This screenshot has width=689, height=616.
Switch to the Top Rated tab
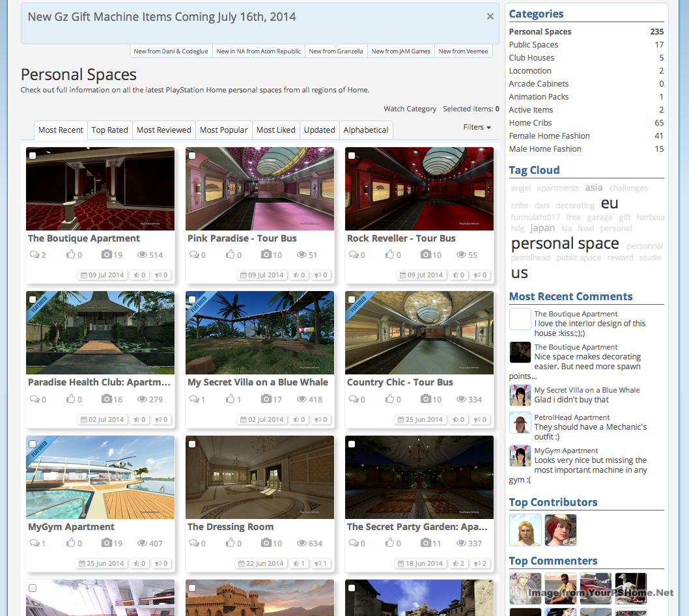pyautogui.click(x=109, y=130)
